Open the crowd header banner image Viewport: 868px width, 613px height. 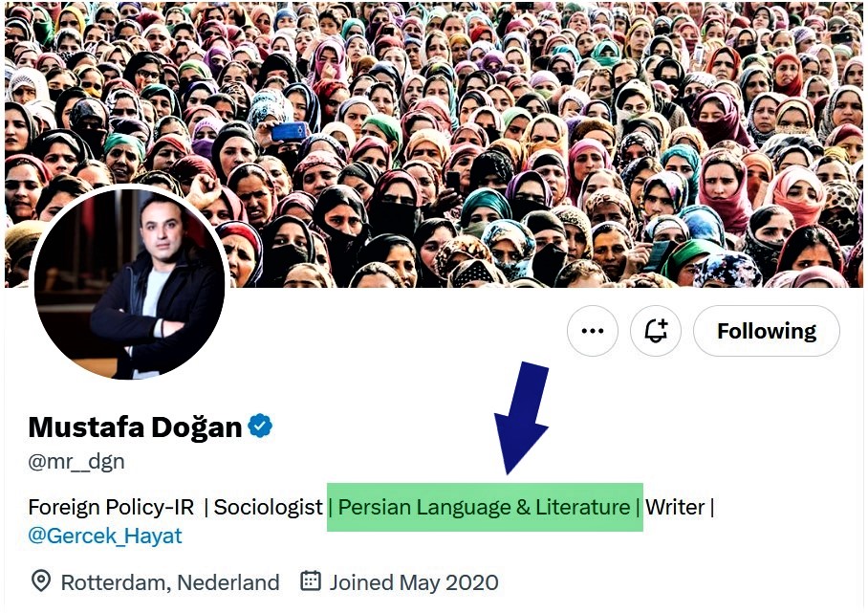[434, 144]
